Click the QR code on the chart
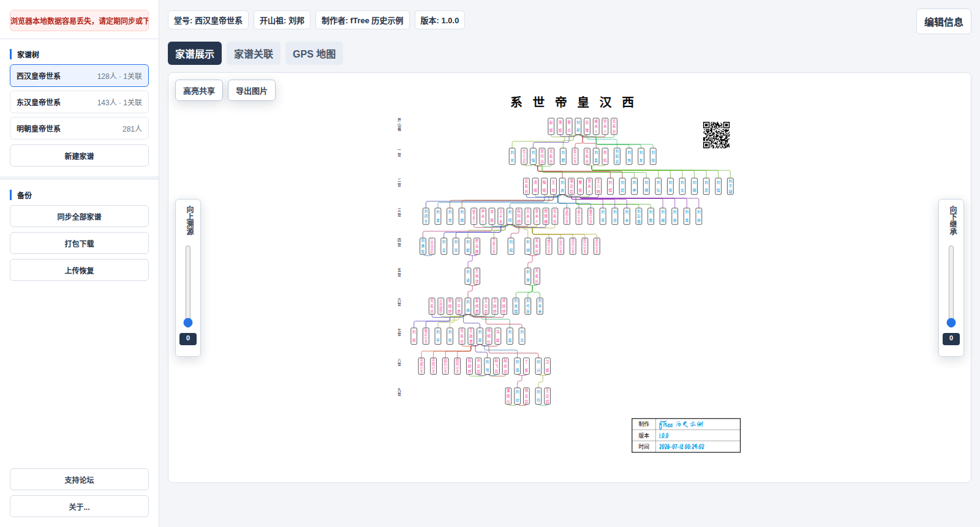This screenshot has height=527, width=980. (x=716, y=135)
